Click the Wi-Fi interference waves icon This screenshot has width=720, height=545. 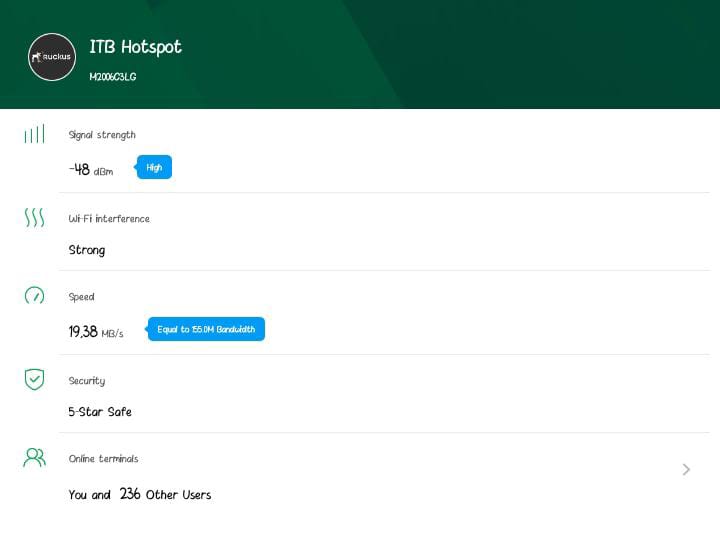pos(34,218)
